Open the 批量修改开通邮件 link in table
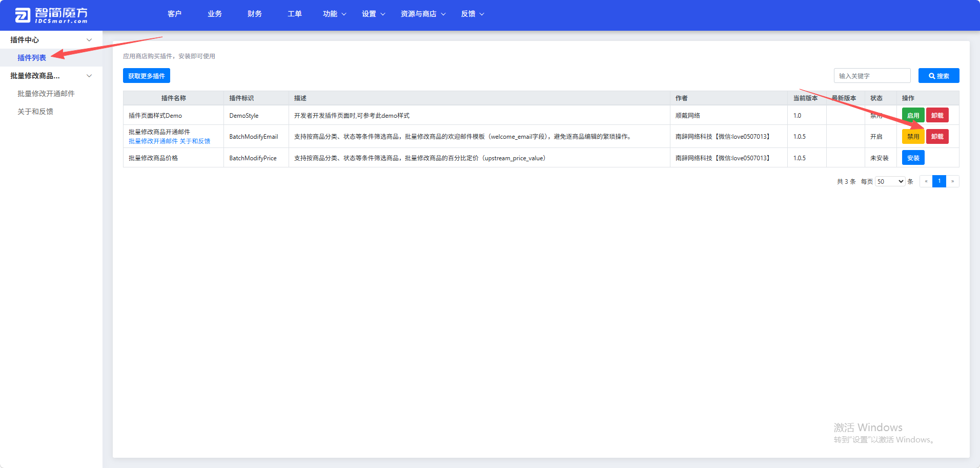Image resolution: width=980 pixels, height=468 pixels. tap(153, 141)
